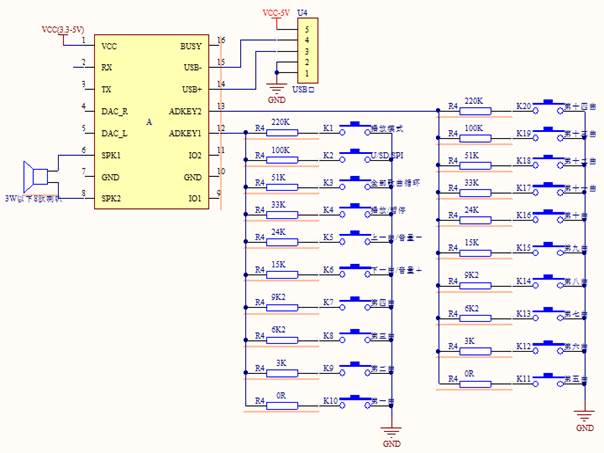Select the BUSY pin on the chip
The width and height of the screenshot is (604, 453).
click(190, 46)
